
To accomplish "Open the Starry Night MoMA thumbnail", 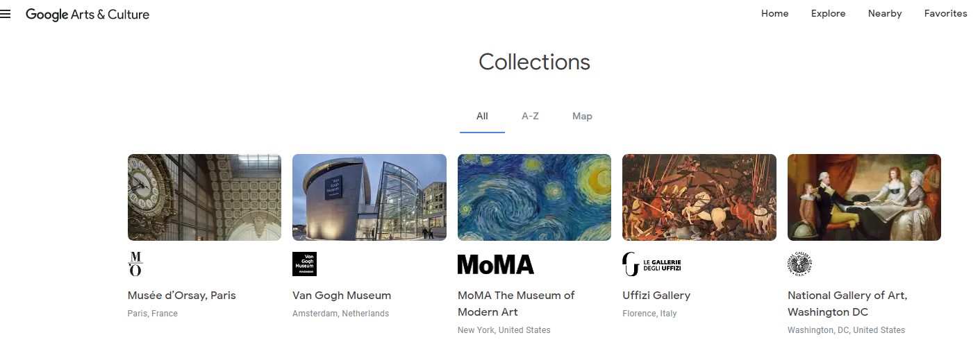I will pyautogui.click(x=534, y=197).
